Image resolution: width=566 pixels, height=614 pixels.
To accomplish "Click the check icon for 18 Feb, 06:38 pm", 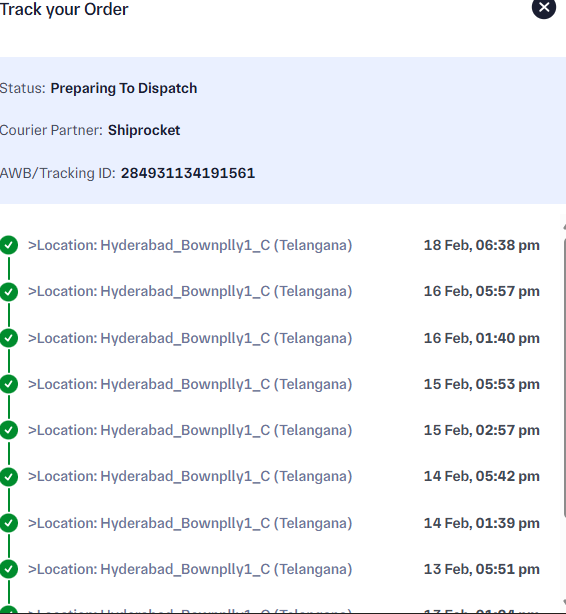I will tap(9, 245).
